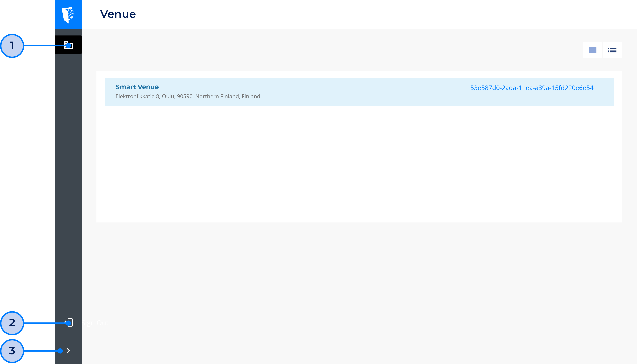Image resolution: width=637 pixels, height=364 pixels.
Task: Open the Venue section icon in sidebar
Action: [68, 45]
